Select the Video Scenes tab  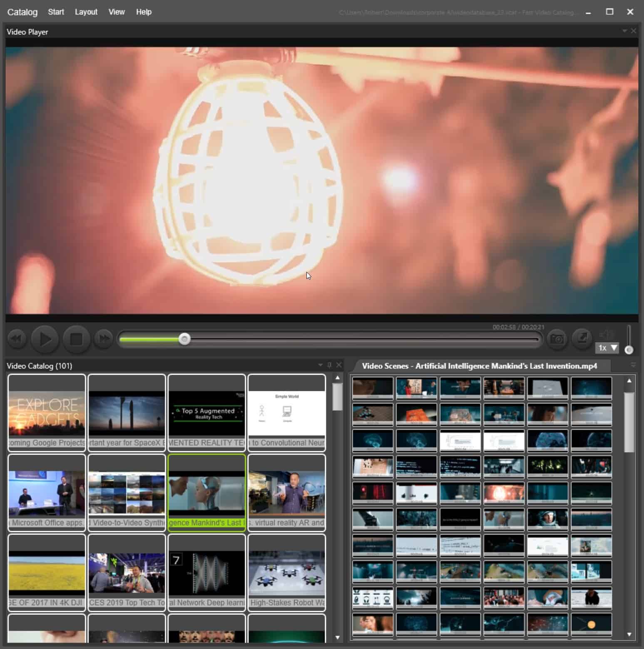coord(480,366)
